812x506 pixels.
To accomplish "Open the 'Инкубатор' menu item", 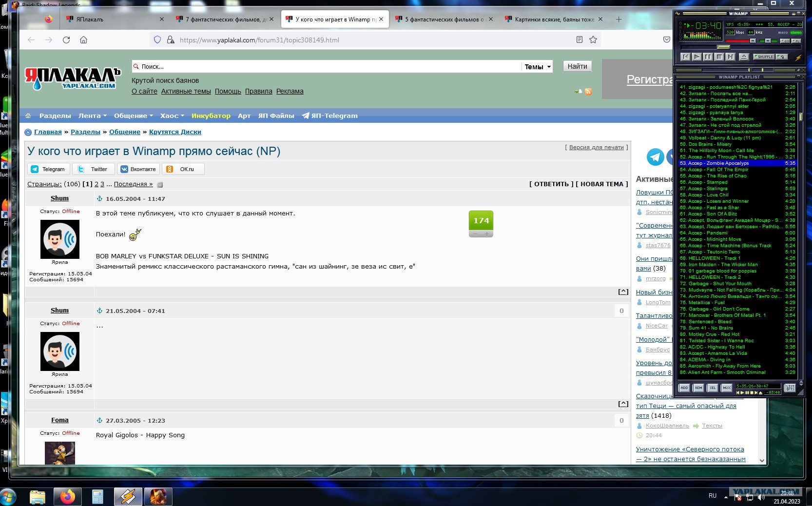I will coord(211,116).
